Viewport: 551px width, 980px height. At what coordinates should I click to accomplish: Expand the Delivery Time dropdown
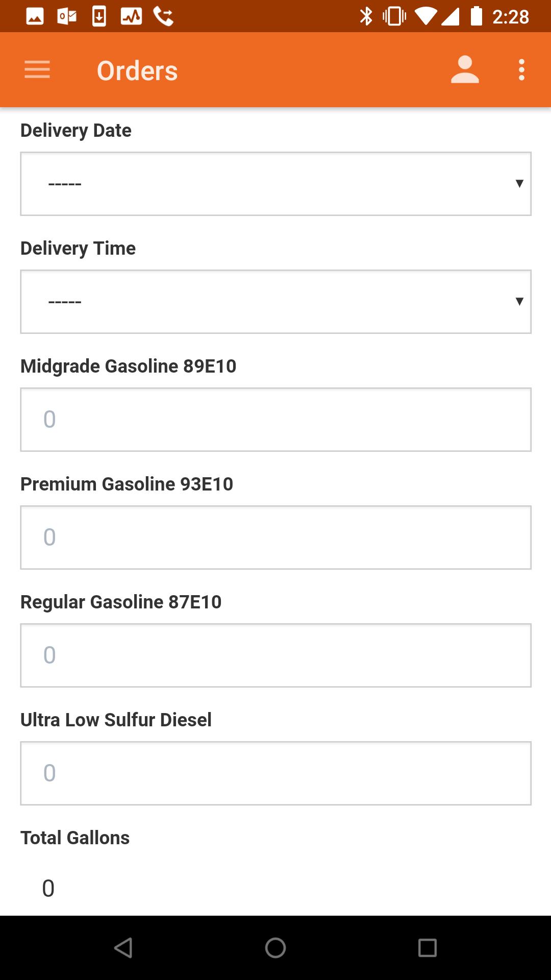(x=275, y=302)
